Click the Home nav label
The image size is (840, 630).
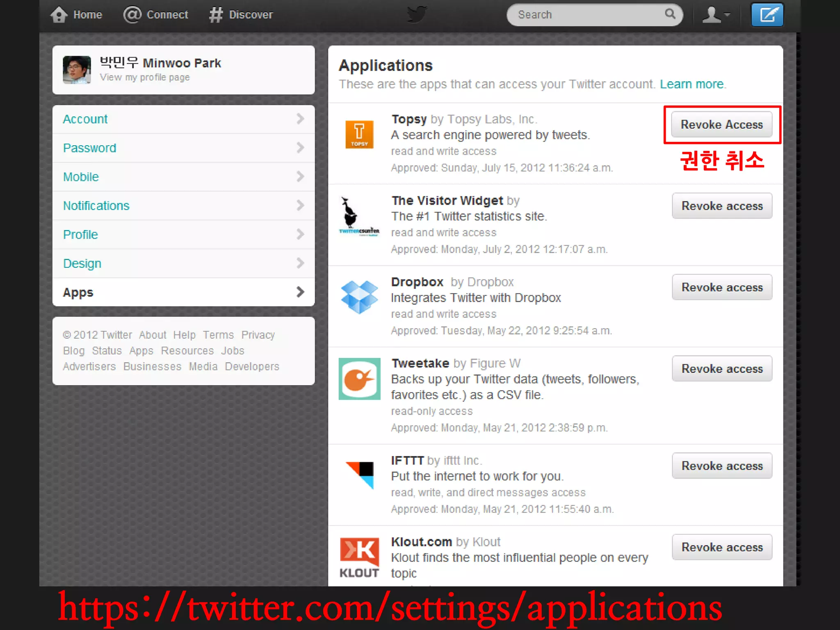point(88,15)
